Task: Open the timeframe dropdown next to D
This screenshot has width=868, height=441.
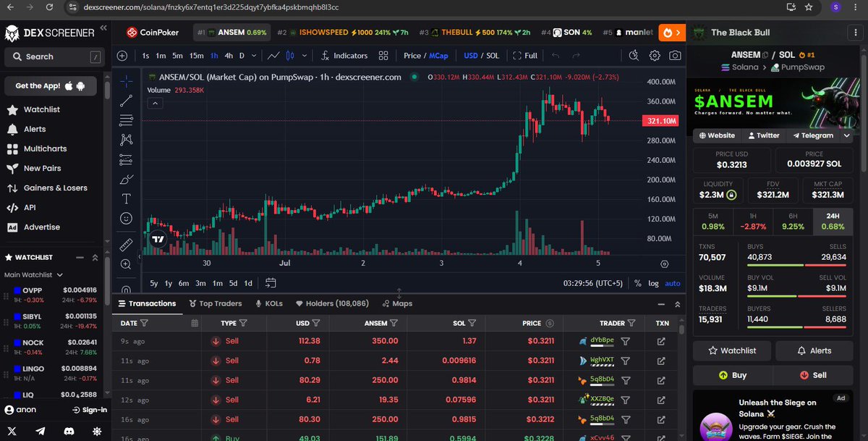Action: pyautogui.click(x=255, y=56)
